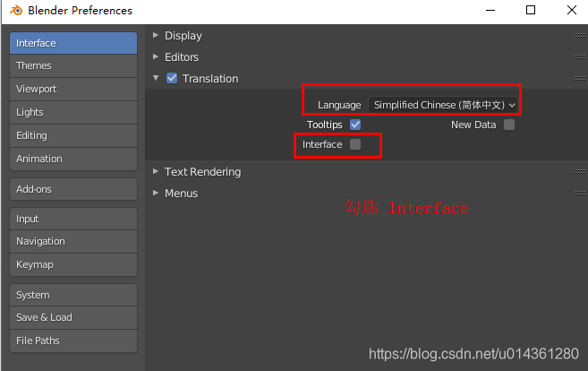Click the Display panel drag grip

(x=579, y=36)
